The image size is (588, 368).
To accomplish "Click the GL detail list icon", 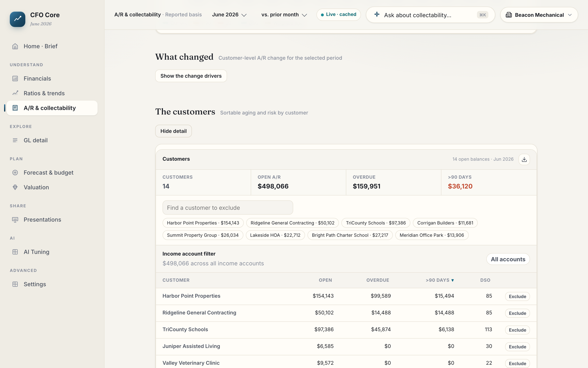I will [x=15, y=140].
